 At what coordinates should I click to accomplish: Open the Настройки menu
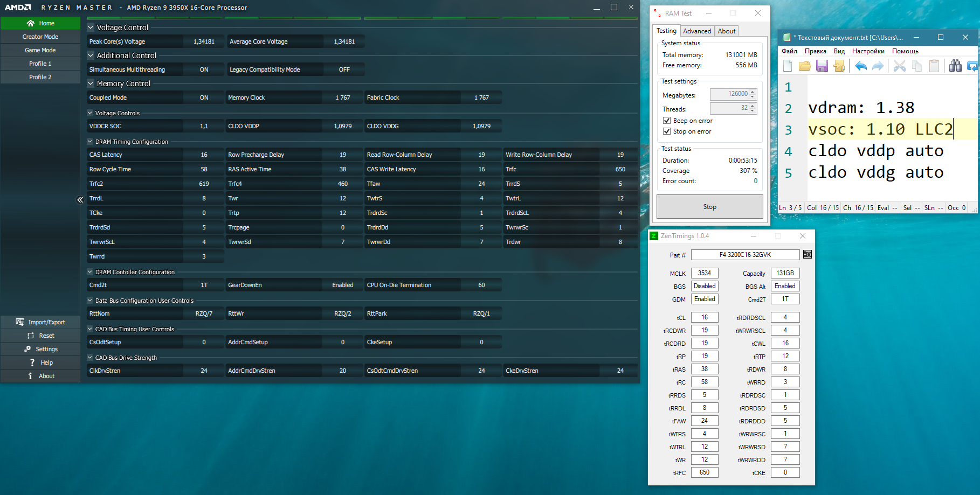coord(868,51)
